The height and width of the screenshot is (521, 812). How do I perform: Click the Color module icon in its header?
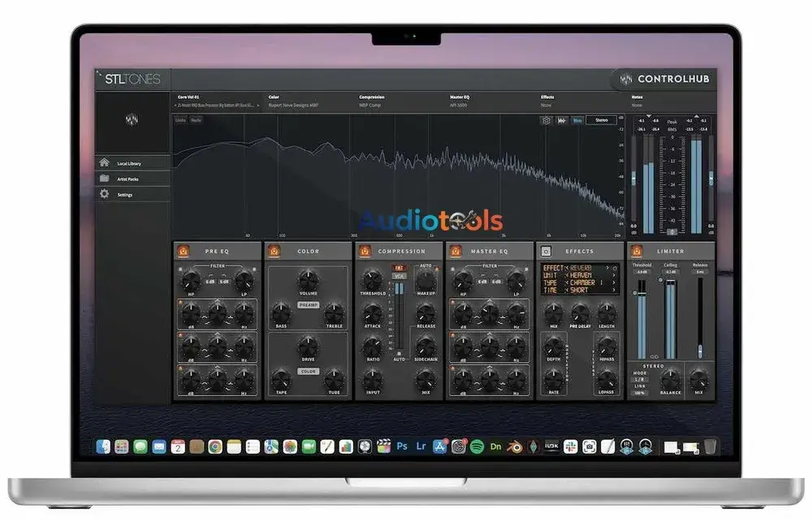(273, 252)
